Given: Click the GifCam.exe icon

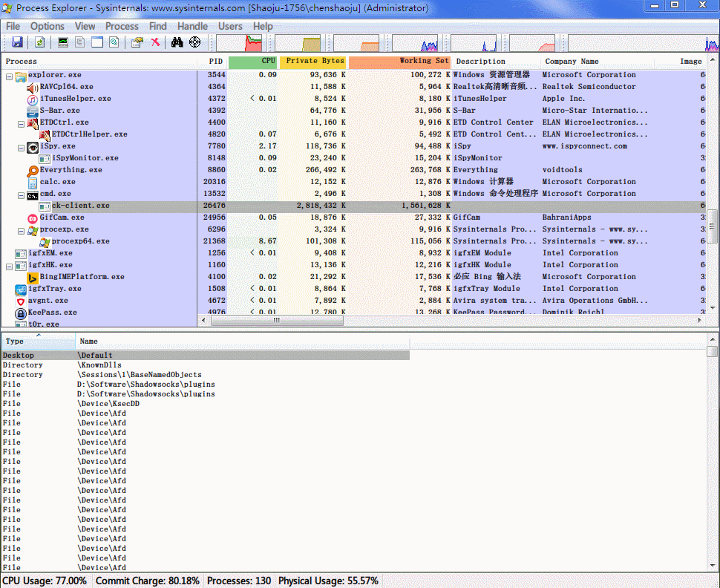Looking at the screenshot, I should pos(33,219).
